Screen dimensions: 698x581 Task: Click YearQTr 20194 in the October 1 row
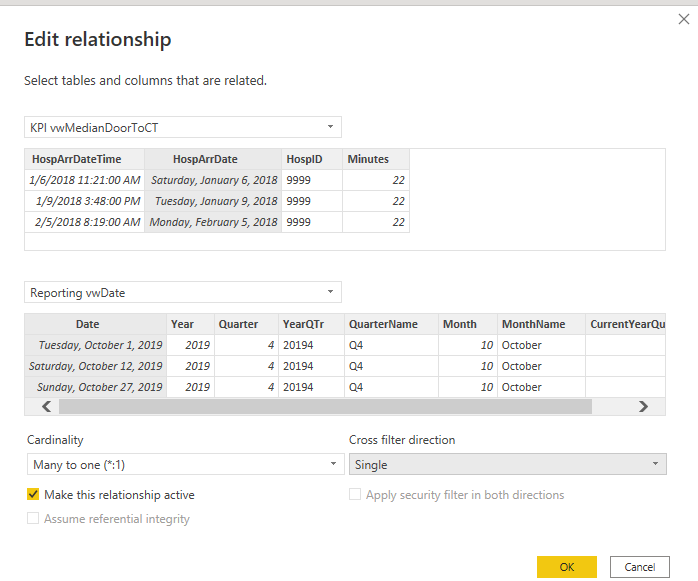coord(312,345)
